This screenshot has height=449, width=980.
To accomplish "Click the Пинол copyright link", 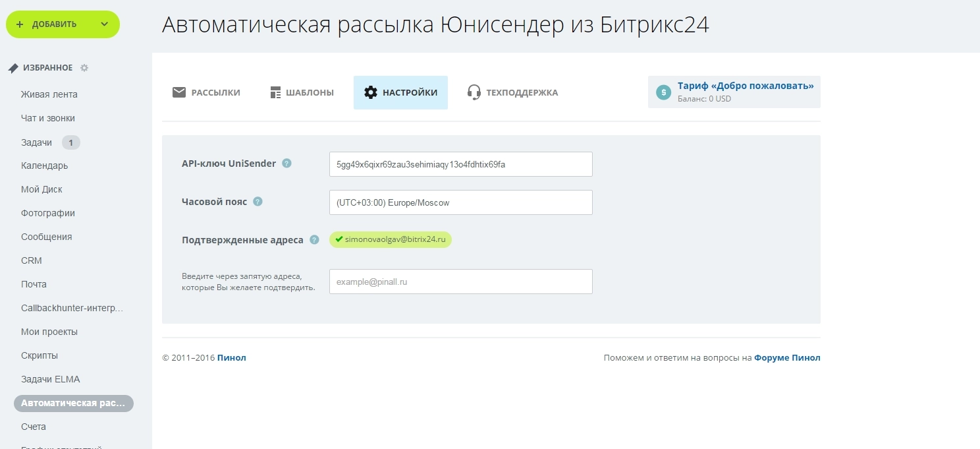I will pyautogui.click(x=231, y=358).
